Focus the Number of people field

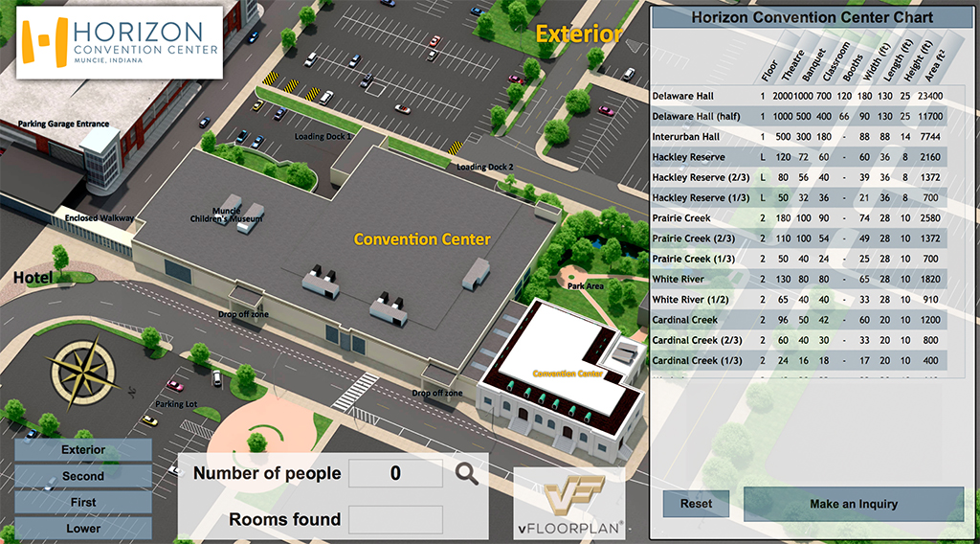click(x=395, y=473)
